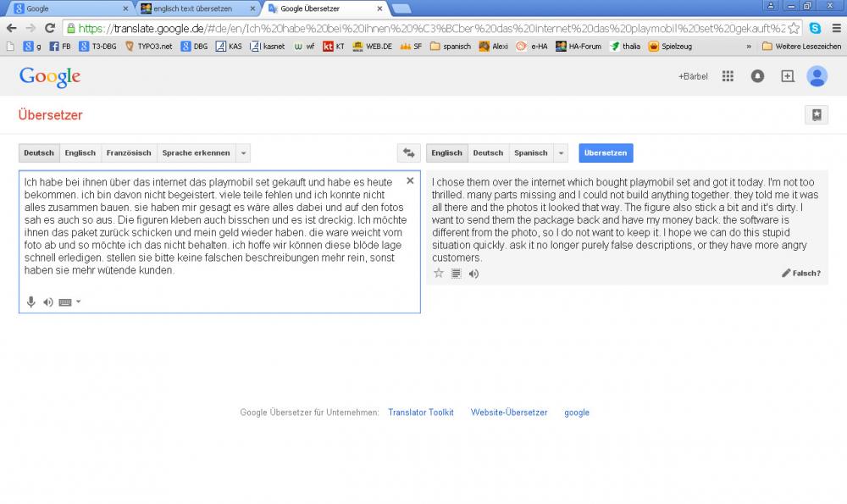The width and height of the screenshot is (847, 504).
Task: Select Englisch as the source language
Action: click(80, 153)
